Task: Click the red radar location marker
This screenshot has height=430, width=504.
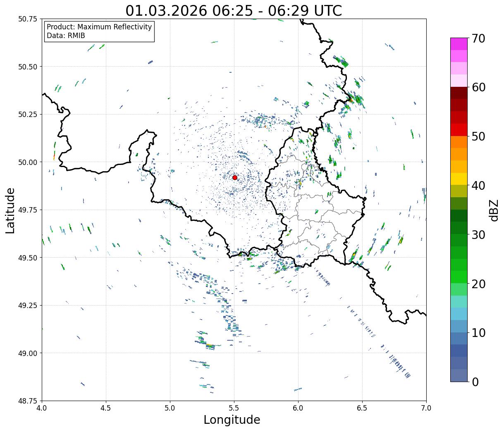Action: point(235,177)
